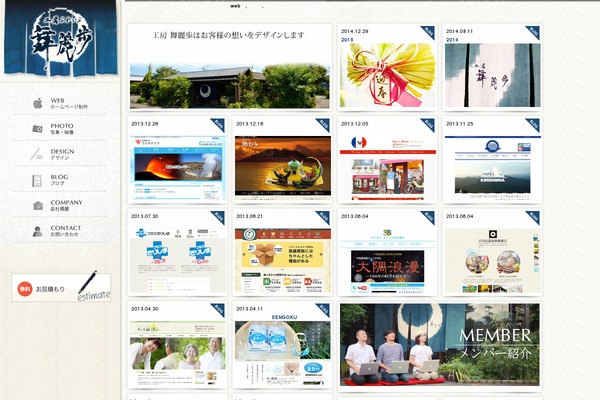Image resolution: width=600 pixels, height=400 pixels.
Task: Open the MEMBER introduction banner
Action: tap(440, 344)
